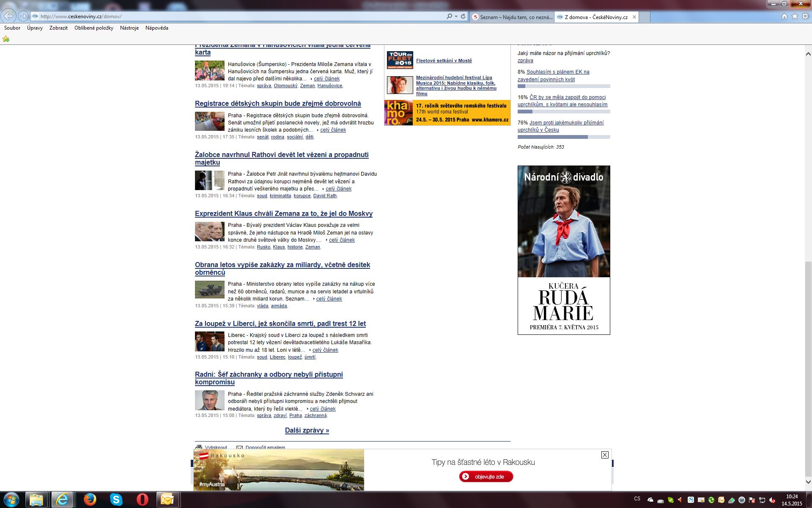Image resolution: width=812 pixels, height=508 pixels.
Task: Open Mezinárodní hudební festival Lípa Musica link
Action: pos(456,86)
